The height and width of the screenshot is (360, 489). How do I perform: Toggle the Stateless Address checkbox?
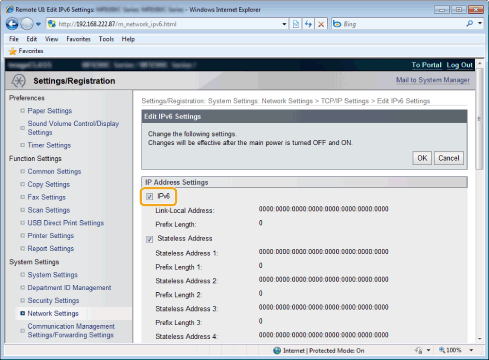(x=149, y=239)
